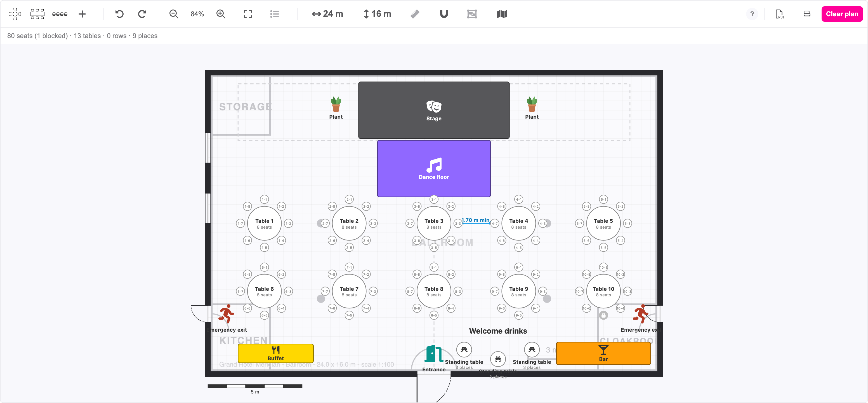Toggle magnet snapping

[x=444, y=14]
